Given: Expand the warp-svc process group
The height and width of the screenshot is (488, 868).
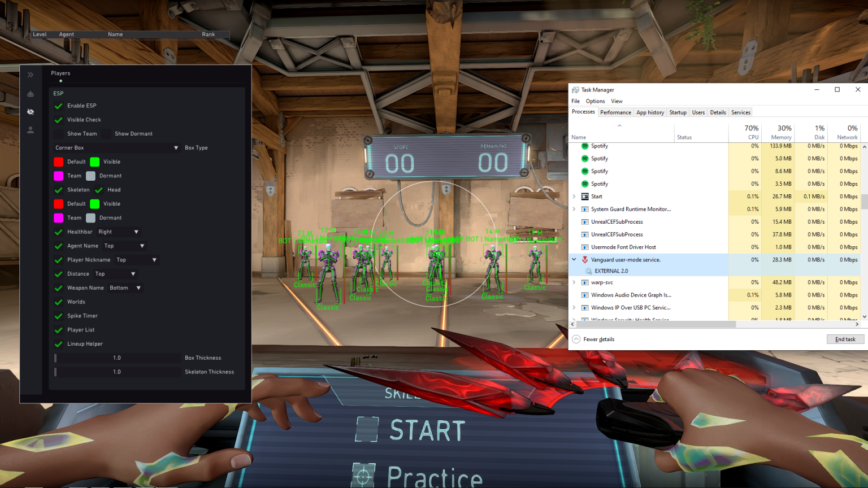Looking at the screenshot, I should pos(574,282).
